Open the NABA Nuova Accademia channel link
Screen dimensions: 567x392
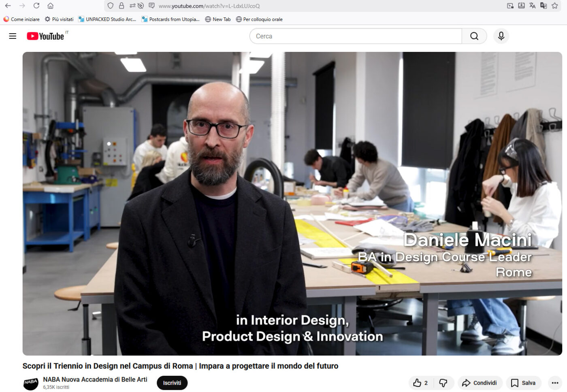[x=95, y=379]
